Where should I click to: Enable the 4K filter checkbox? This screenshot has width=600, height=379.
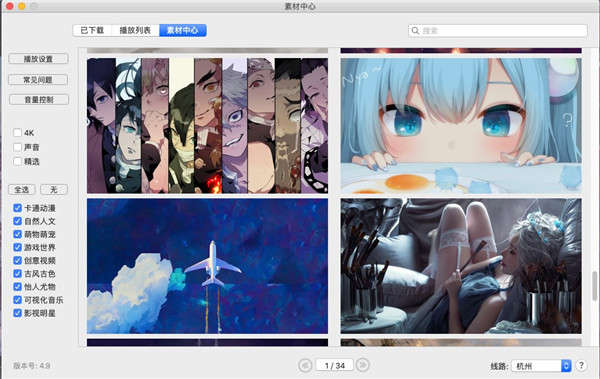coord(17,133)
